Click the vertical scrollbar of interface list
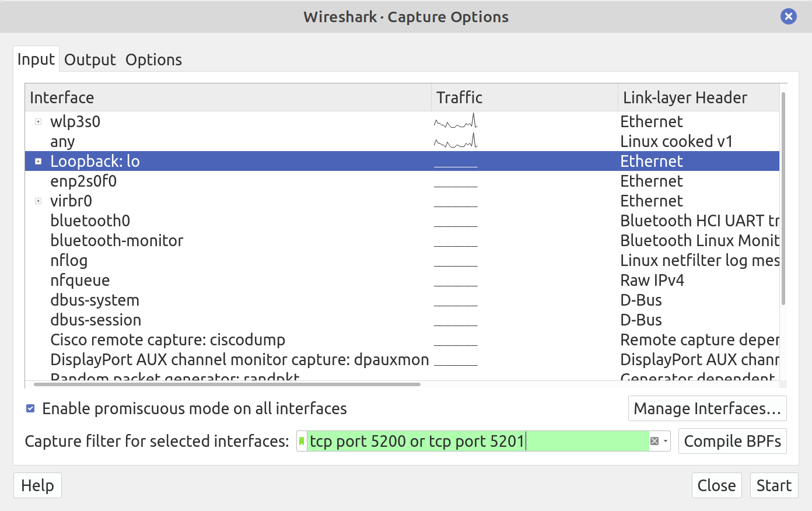 point(783,198)
